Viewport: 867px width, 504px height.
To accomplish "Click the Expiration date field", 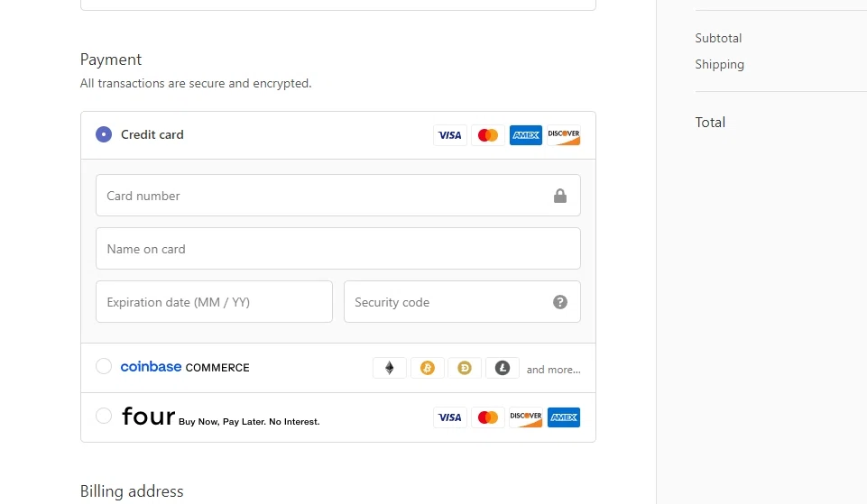I will 214,302.
